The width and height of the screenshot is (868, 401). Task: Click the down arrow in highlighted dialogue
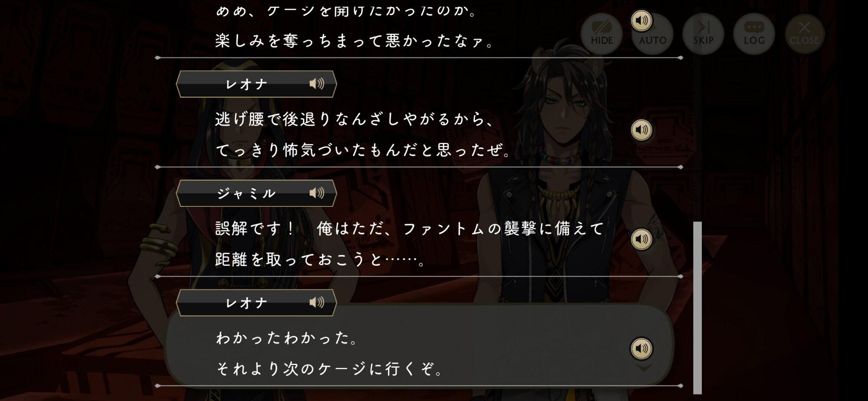(x=644, y=368)
